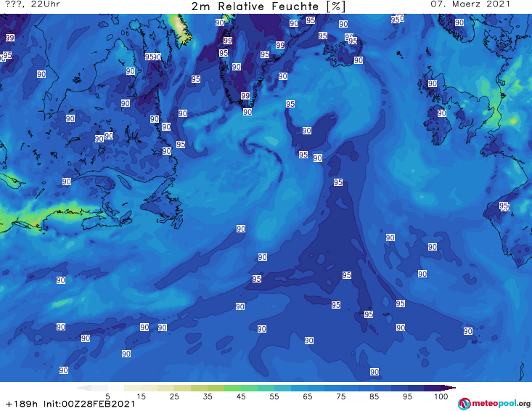Click the '2m Relative Feuchte [%]' map title
The image size is (532, 411).
[x=269, y=7]
